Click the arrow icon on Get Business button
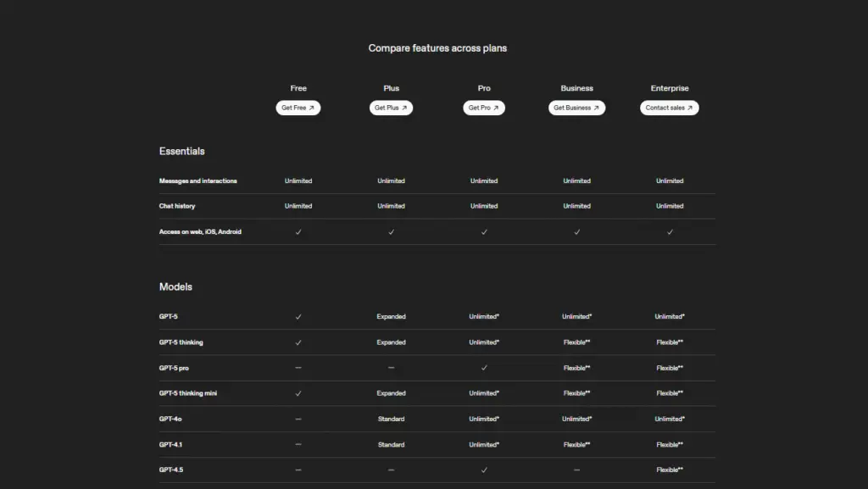The width and height of the screenshot is (868, 489). [597, 108]
